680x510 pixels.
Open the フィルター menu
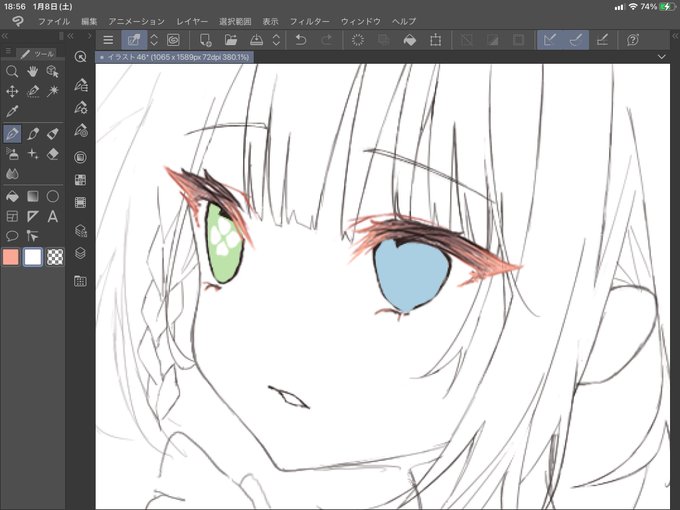coord(310,21)
